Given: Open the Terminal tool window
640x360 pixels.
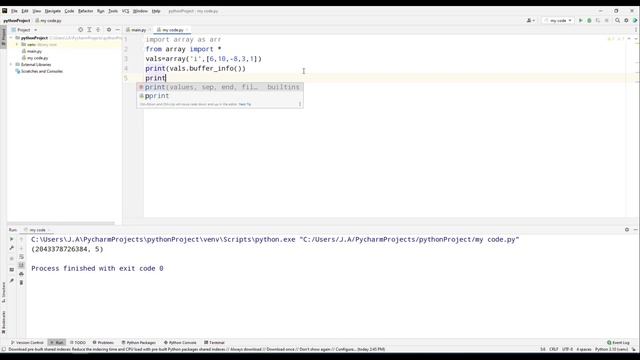Looking at the screenshot, I should coord(214,342).
